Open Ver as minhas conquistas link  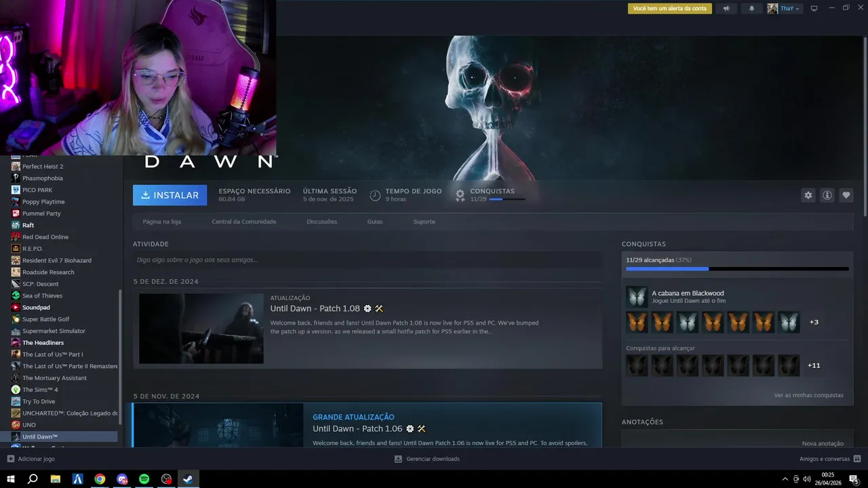[x=808, y=395]
